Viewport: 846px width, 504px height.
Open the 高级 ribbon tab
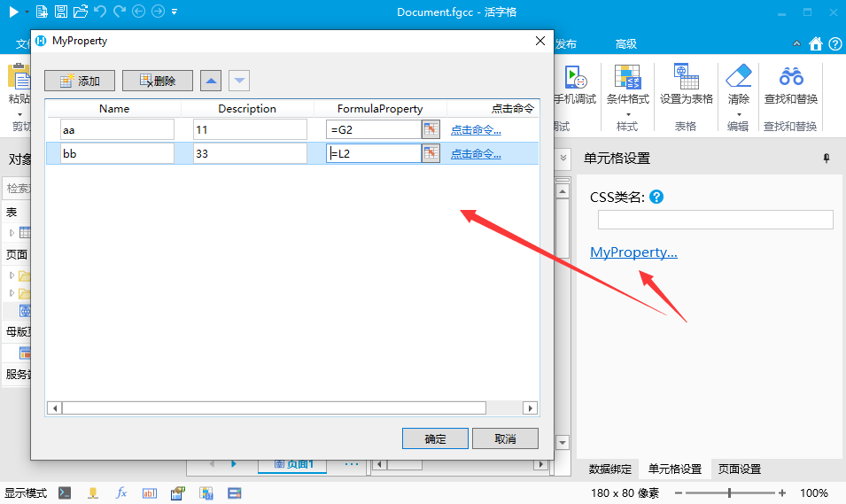pyautogui.click(x=626, y=43)
